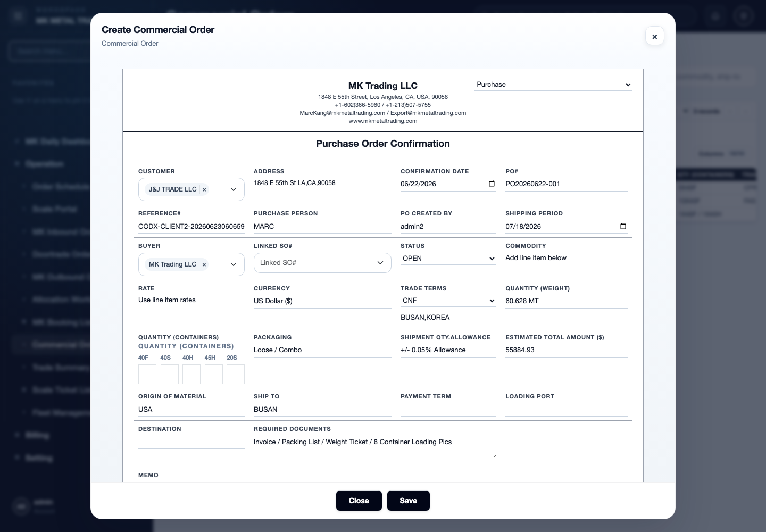
Task: Edit the PO Created By field
Action: click(x=448, y=227)
